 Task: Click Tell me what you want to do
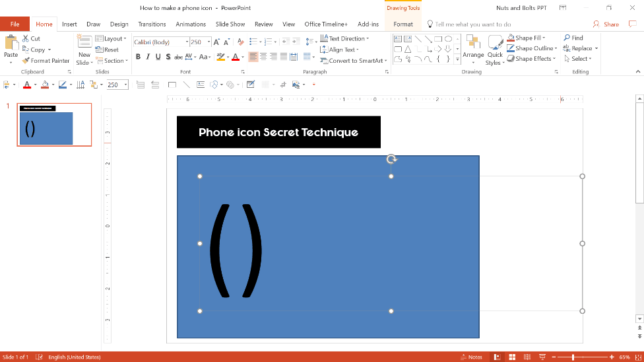click(472, 24)
